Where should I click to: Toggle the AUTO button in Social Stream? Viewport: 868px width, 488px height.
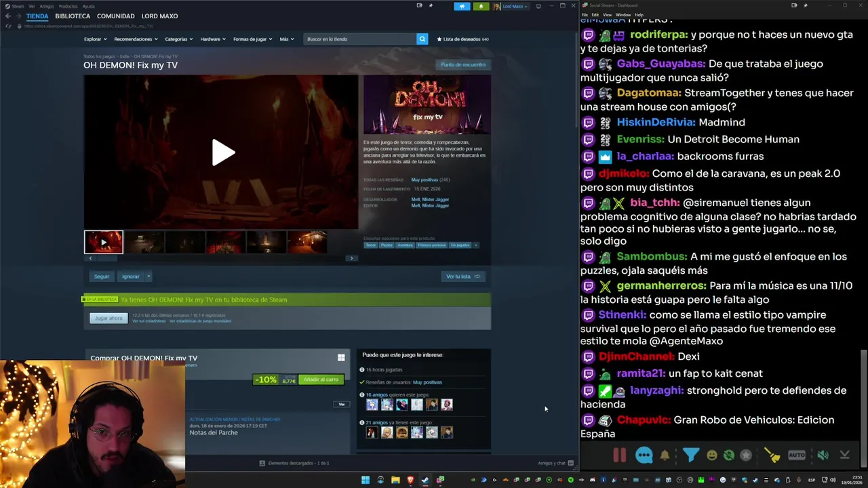797,455
